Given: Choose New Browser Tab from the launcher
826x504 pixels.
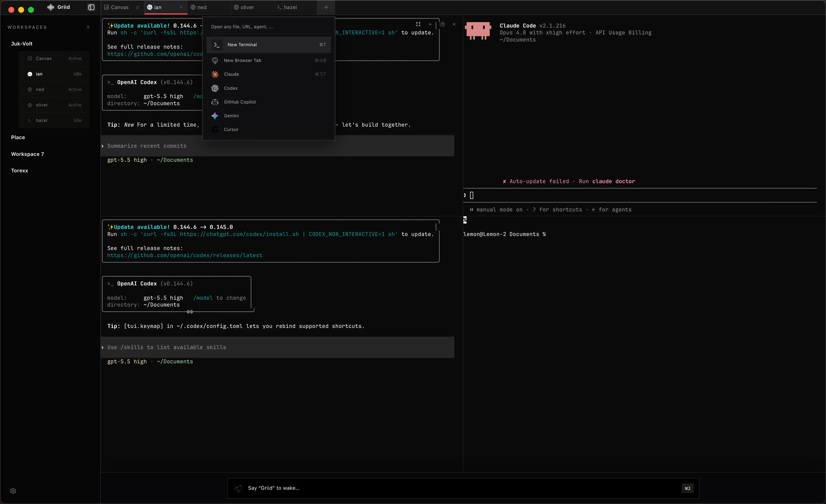Looking at the screenshot, I should click(x=268, y=60).
